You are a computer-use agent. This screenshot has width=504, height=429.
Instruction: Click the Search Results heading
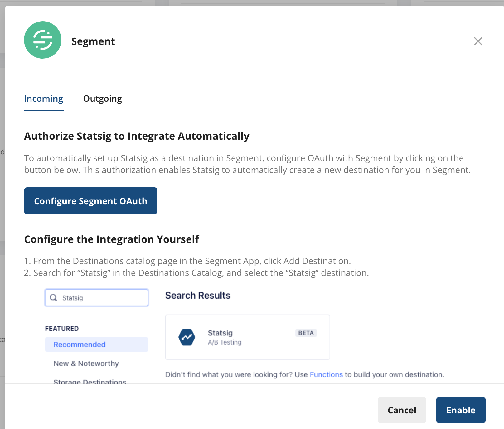[x=198, y=295]
